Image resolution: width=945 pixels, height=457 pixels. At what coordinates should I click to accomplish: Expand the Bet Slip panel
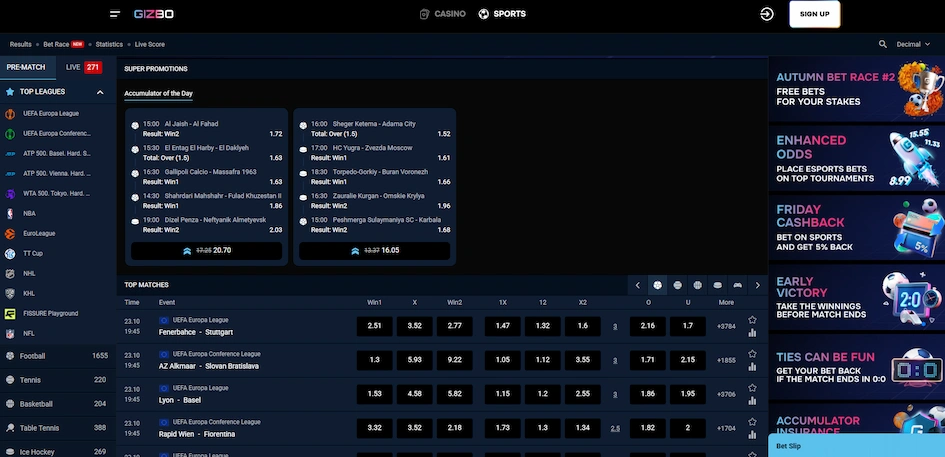(856, 446)
